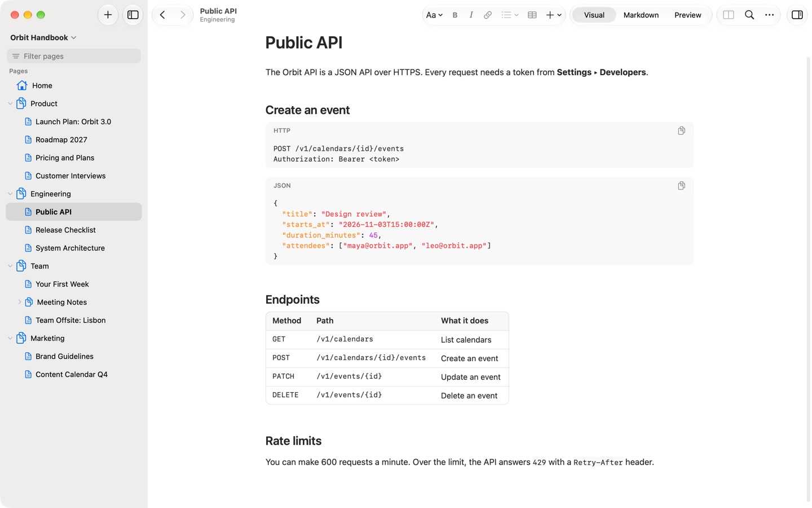The width and height of the screenshot is (812, 508).
Task: Open the Brand Guidelines page
Action: tap(73, 356)
